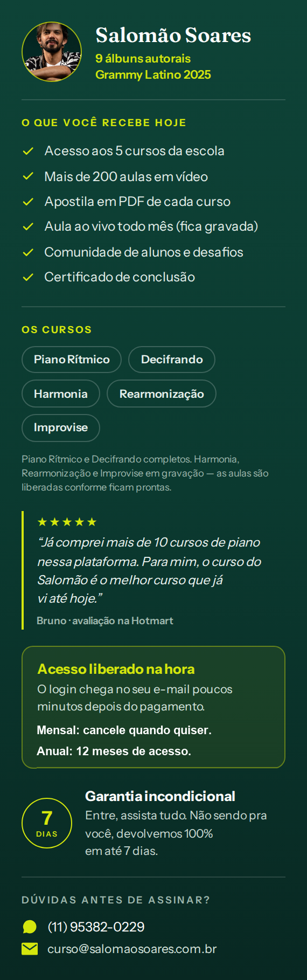Viewport: 307px width, 980px height.
Task: Select the Decifrando course pill
Action: point(172,360)
